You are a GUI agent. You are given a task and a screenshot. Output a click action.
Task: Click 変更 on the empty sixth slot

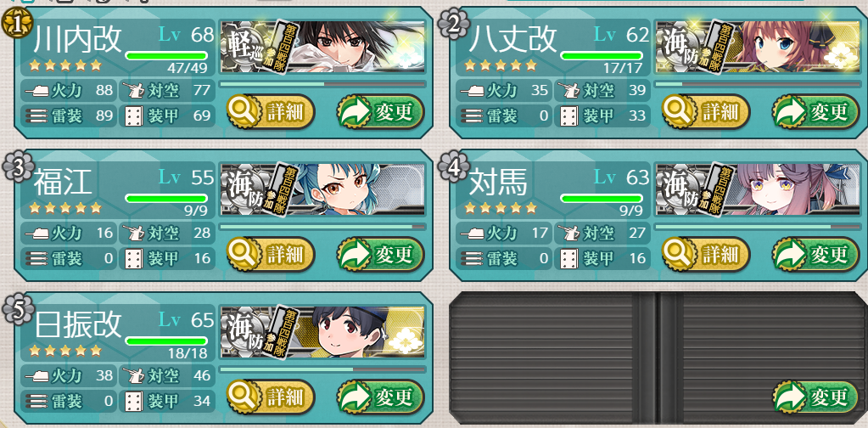[x=815, y=397]
